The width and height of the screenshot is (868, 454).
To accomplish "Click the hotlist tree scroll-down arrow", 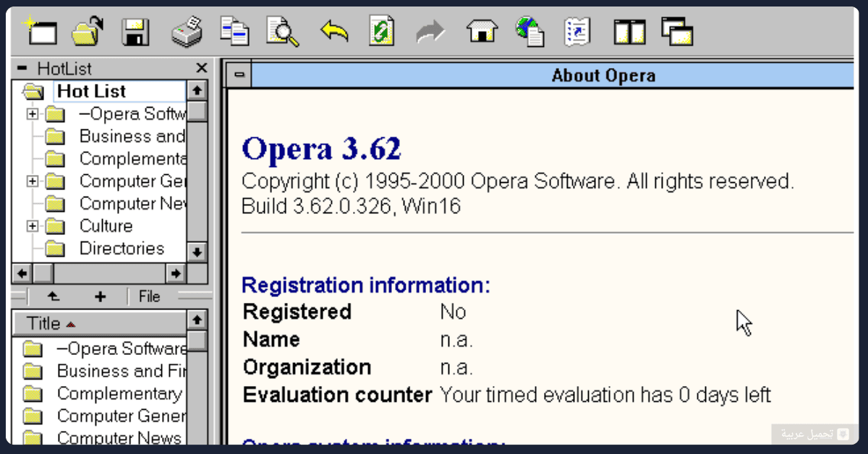I will [x=197, y=252].
